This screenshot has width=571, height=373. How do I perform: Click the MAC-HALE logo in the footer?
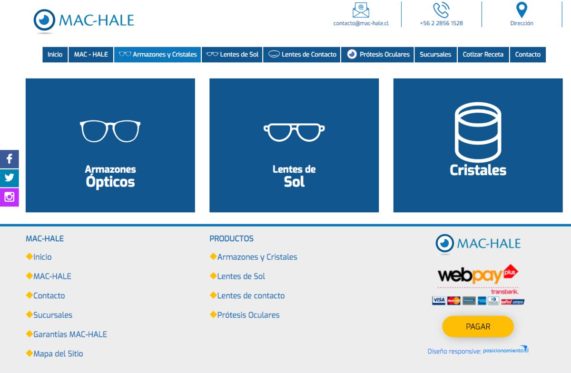[x=478, y=243]
